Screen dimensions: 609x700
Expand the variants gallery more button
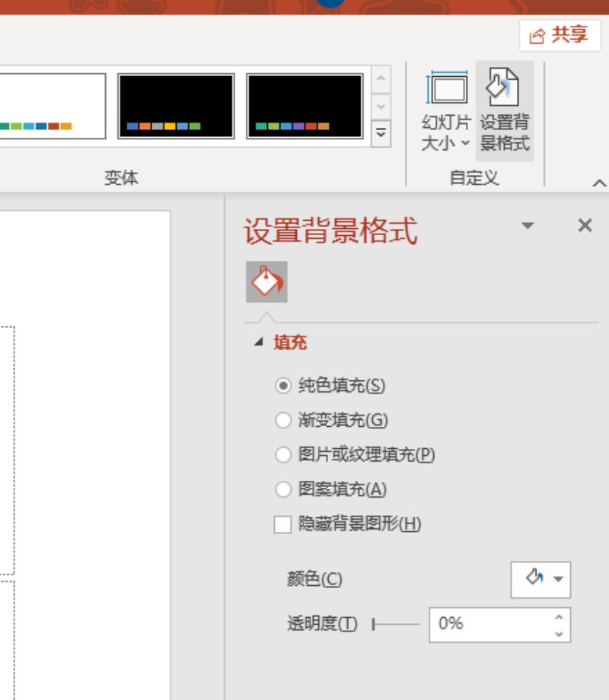coord(381,133)
